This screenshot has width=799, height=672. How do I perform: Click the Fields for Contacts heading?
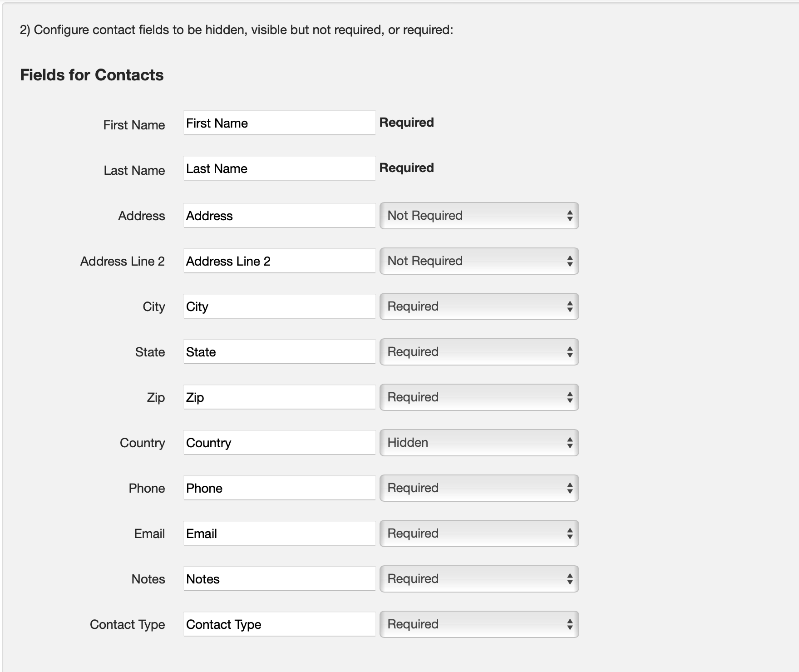click(x=92, y=74)
